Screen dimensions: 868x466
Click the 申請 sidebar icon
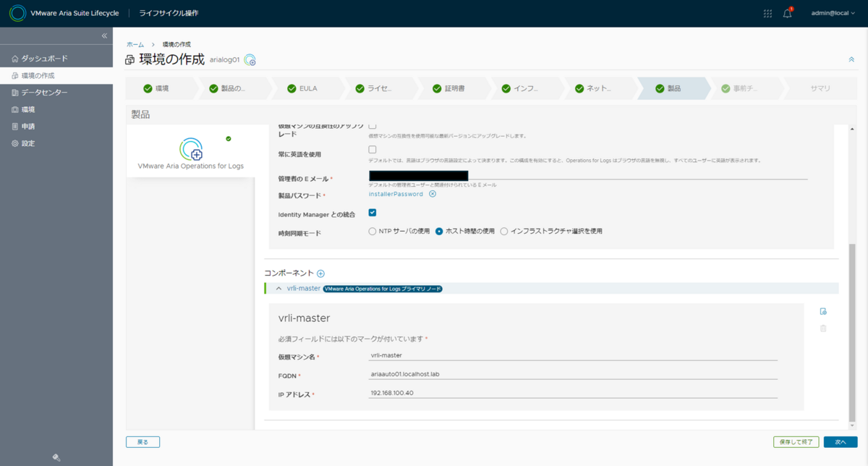tap(14, 127)
